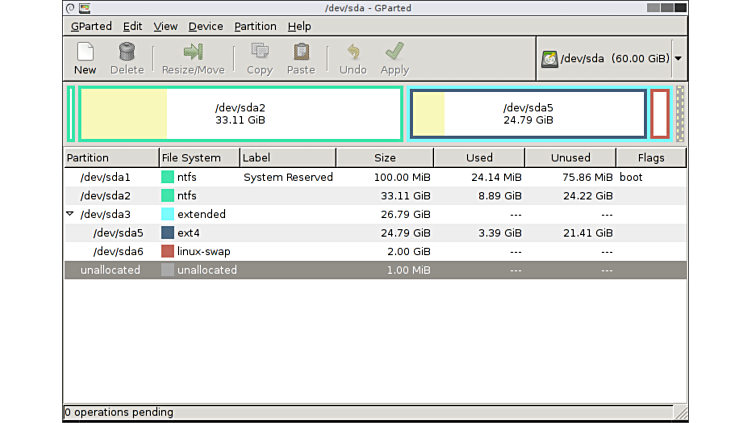Click the Delete partition trash icon
The image size is (752, 423).
click(x=127, y=52)
